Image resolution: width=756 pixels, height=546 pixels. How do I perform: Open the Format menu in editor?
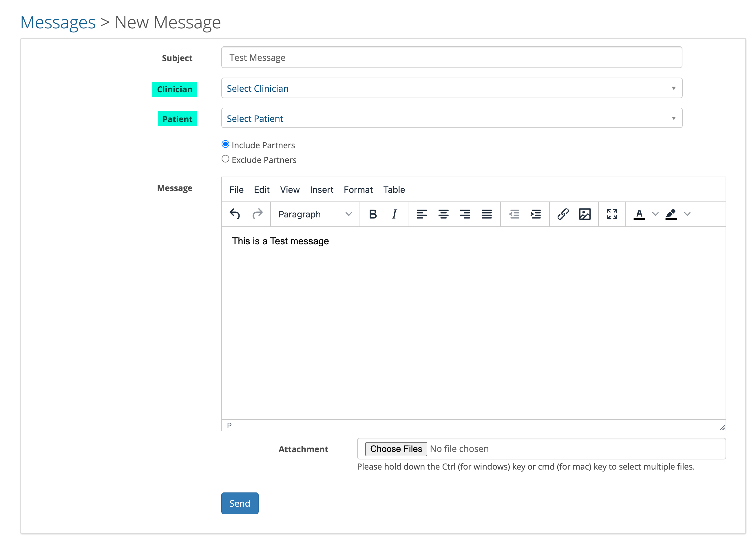(358, 190)
